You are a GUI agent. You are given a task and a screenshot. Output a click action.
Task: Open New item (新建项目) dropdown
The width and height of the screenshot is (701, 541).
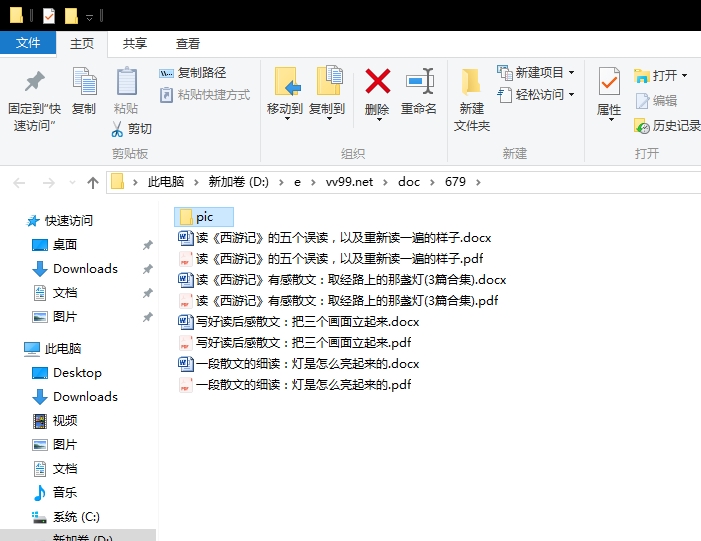(x=536, y=72)
